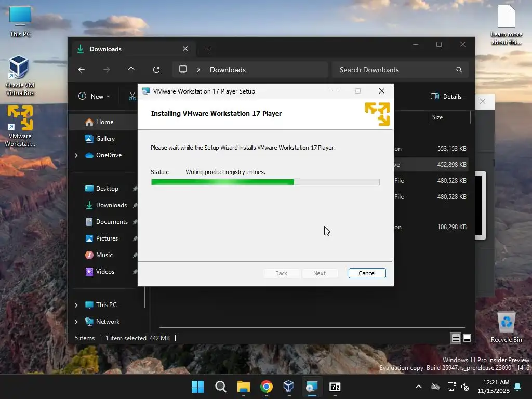Click the VMware Setup title bar icon
Image resolution: width=532 pixels, height=399 pixels.
point(146,91)
